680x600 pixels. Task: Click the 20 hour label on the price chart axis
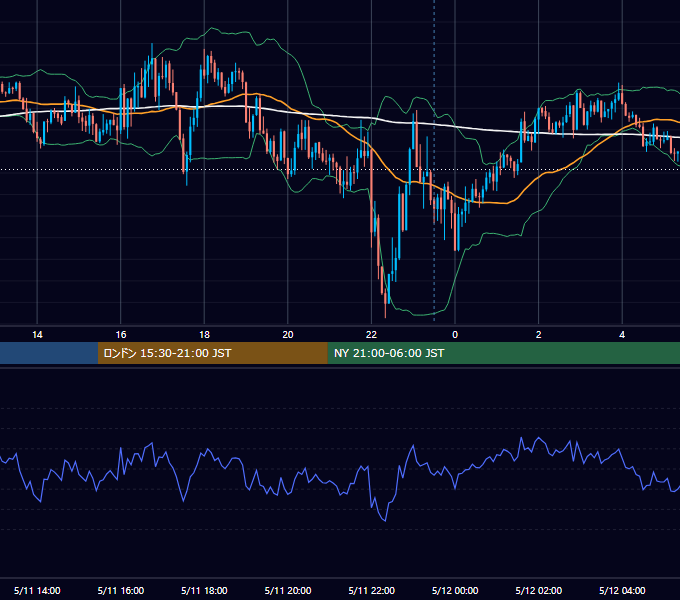[288, 335]
